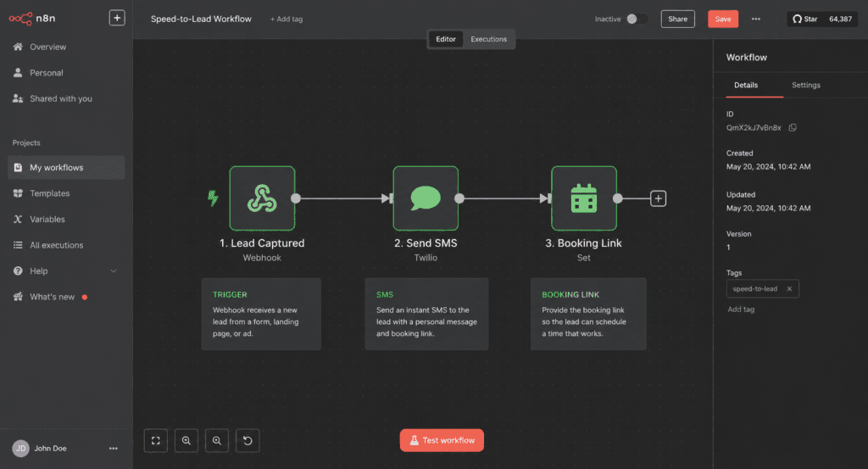Open header more options three dots
Screen dimensions: 868x469
tap(755, 19)
